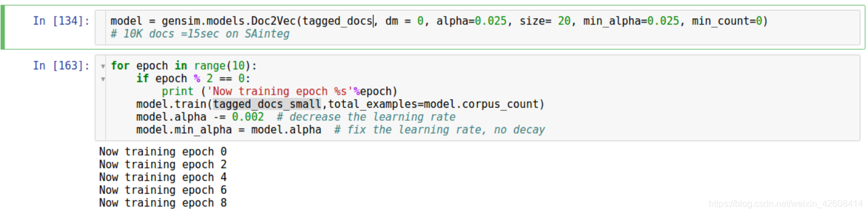Select the In [163] cell prompt
The height and width of the screenshot is (214, 868).
click(61, 65)
